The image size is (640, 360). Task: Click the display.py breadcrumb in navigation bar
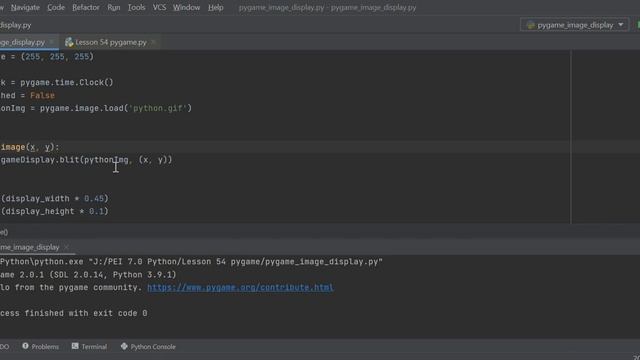tap(16, 25)
